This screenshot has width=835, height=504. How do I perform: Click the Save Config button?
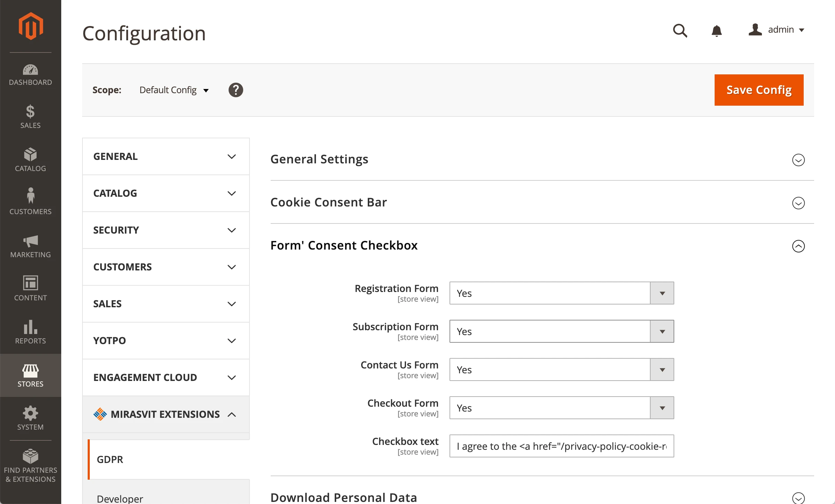(758, 90)
